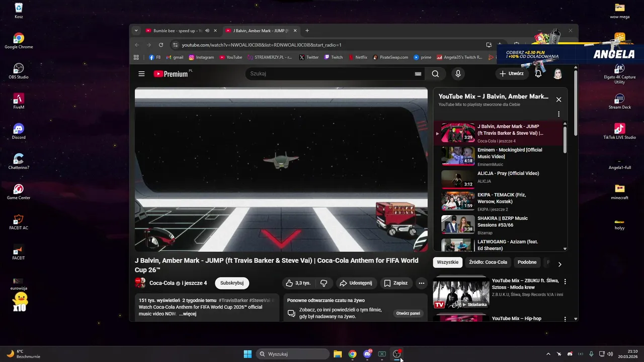644x362 pixels.
Task: Select the Podobne filter chip
Action: click(x=527, y=262)
